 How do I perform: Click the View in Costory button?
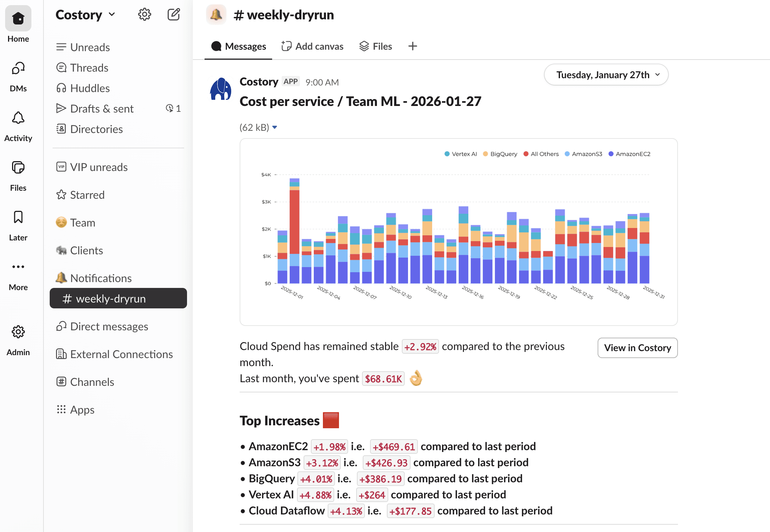click(637, 348)
